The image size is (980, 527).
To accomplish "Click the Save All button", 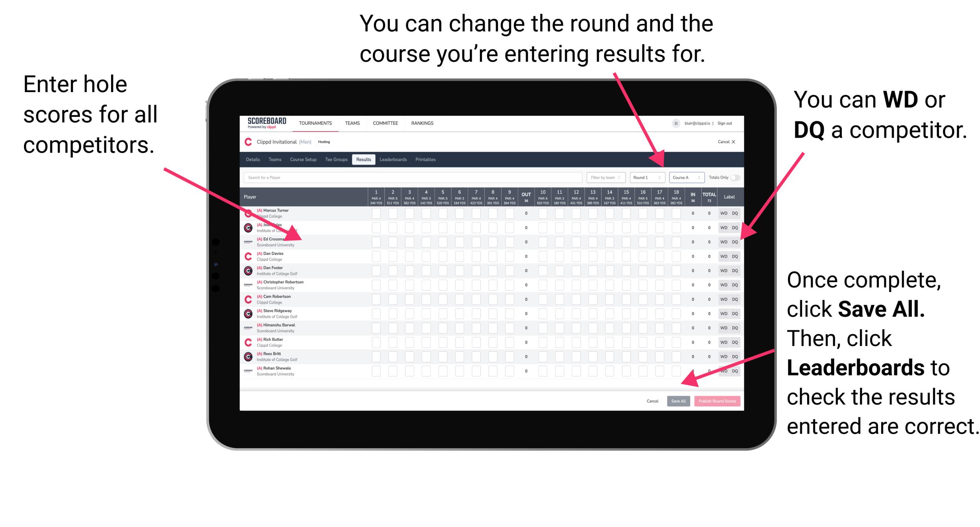I will (678, 401).
